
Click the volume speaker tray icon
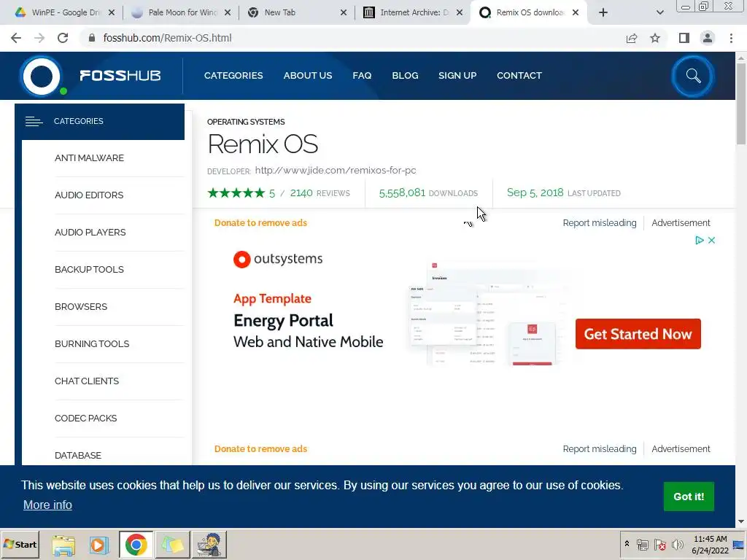677,545
